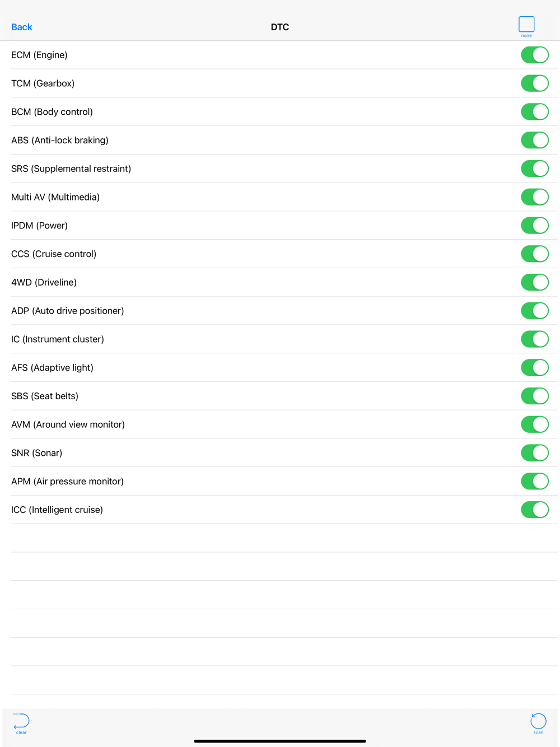
Task: Switch off SNR (Sonar) toggle
Action: (x=535, y=453)
